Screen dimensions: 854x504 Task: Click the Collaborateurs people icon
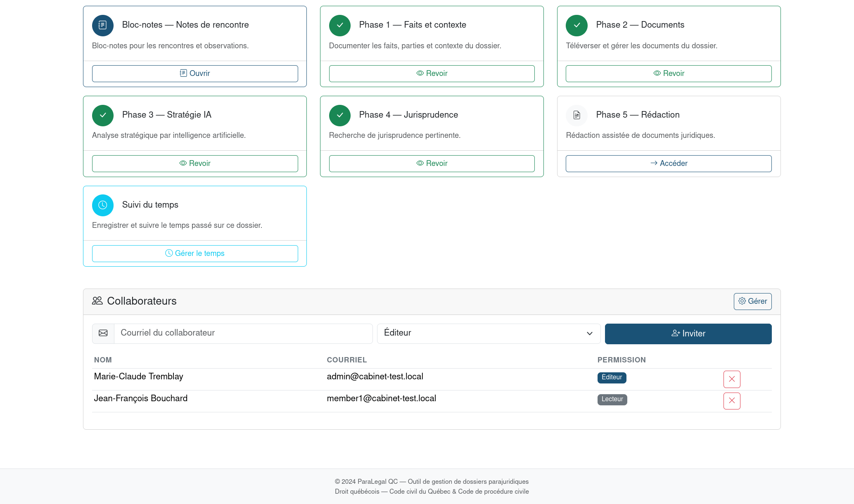pos(97,301)
